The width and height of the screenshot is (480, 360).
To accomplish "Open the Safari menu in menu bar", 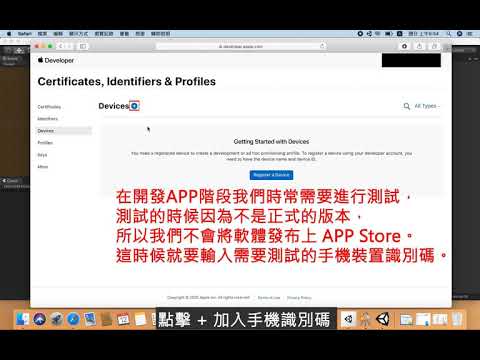I will click(x=25, y=34).
